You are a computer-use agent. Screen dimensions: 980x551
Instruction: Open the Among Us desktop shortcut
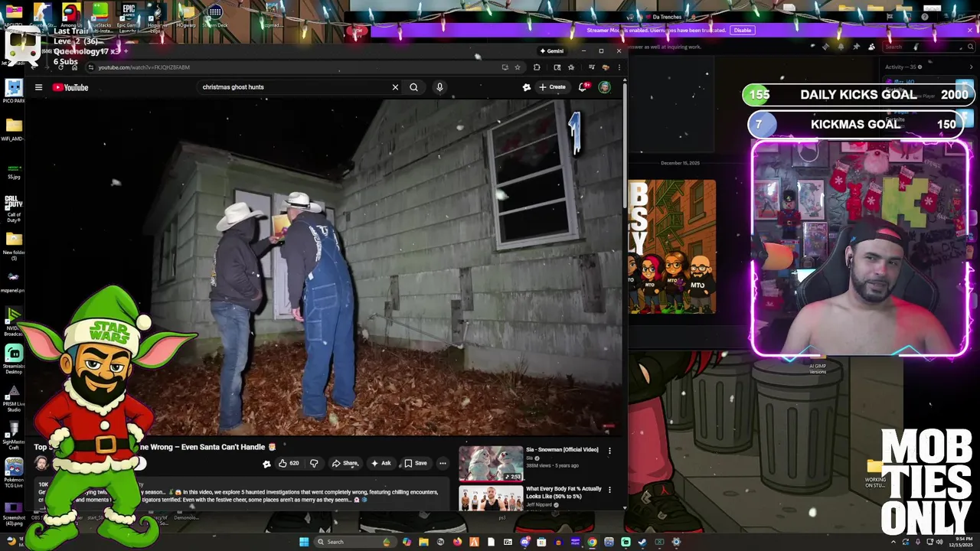tap(71, 15)
